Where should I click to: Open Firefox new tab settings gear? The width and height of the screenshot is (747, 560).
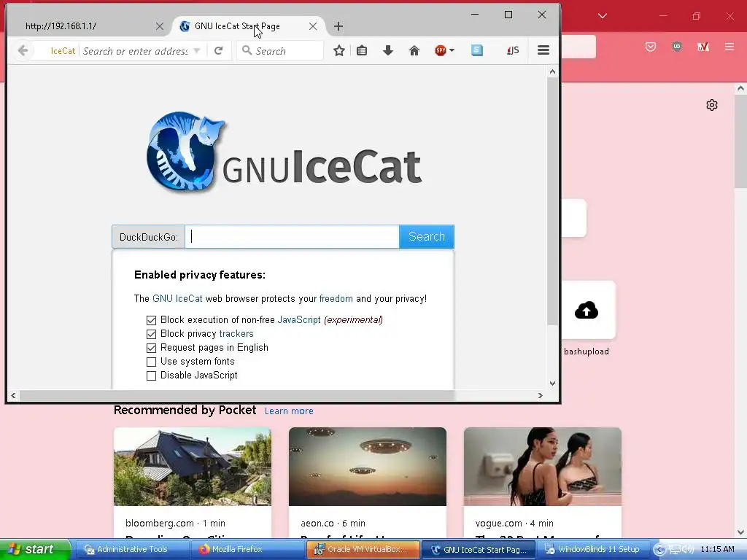click(x=712, y=105)
